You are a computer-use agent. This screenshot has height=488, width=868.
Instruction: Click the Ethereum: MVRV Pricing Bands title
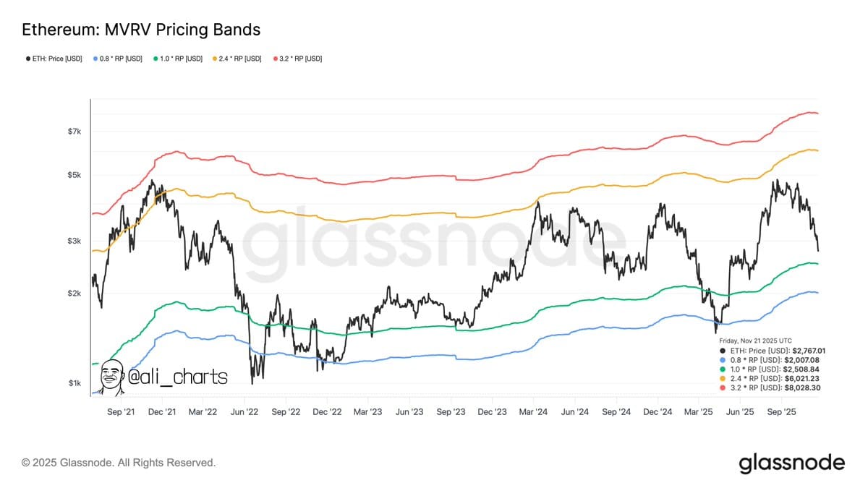141,30
